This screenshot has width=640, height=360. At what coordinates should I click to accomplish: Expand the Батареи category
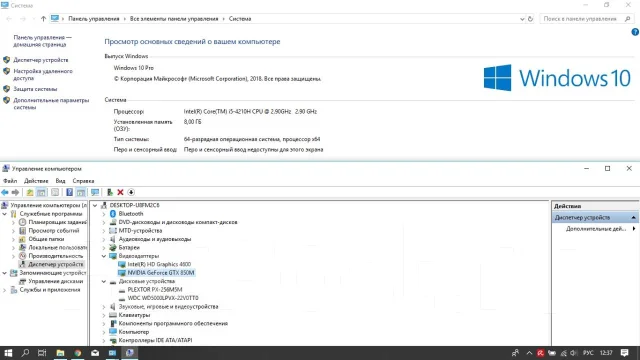pos(104,248)
